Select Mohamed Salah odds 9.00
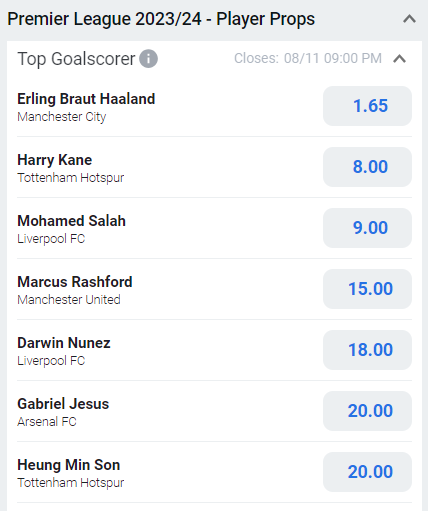The width and height of the screenshot is (428, 511). click(367, 228)
